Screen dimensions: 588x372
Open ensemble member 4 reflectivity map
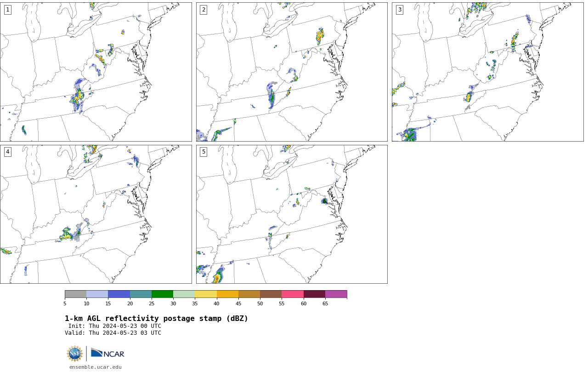tap(96, 214)
